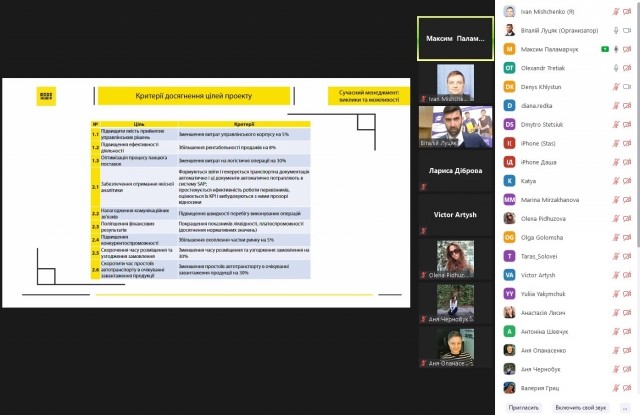
Task: Click the Включить свой звук button
Action: pyautogui.click(x=580, y=407)
